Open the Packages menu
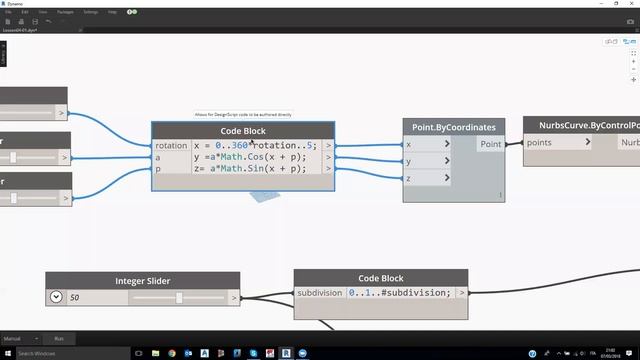 click(x=65, y=12)
